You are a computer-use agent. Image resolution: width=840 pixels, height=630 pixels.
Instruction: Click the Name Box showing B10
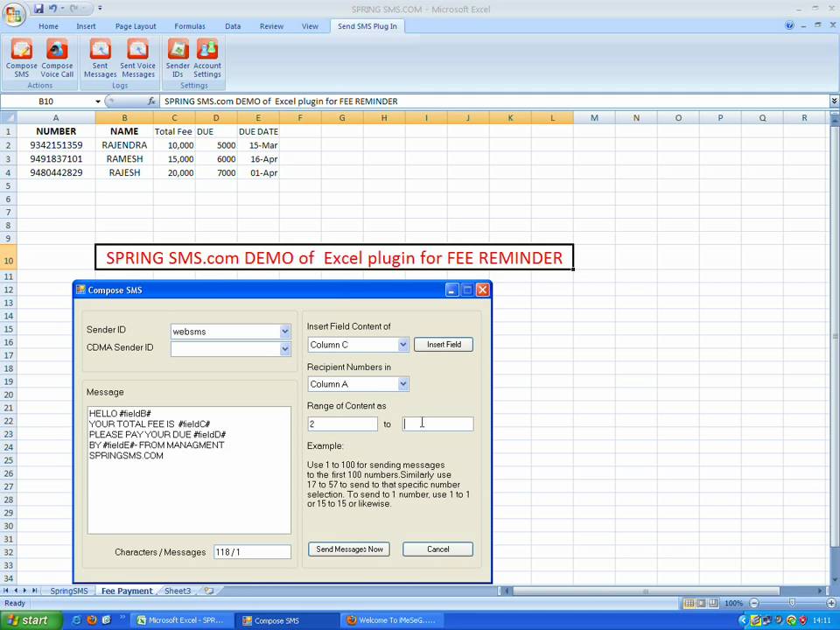(x=46, y=101)
